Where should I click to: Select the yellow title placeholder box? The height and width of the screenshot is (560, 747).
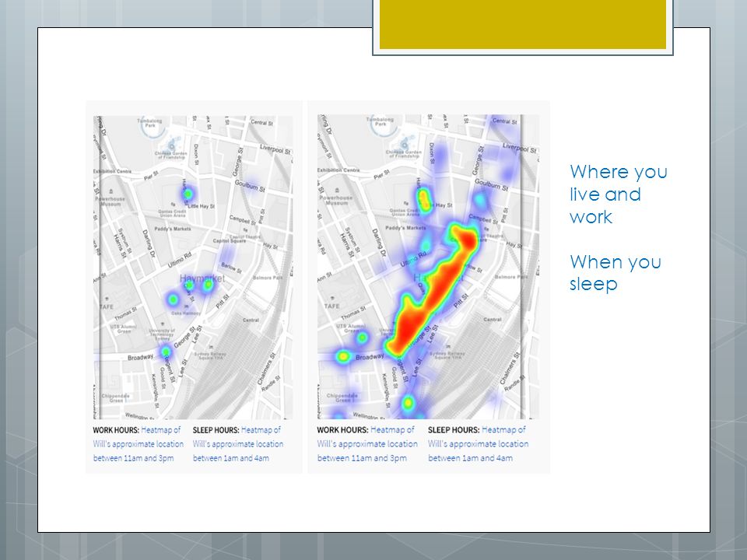(523, 25)
